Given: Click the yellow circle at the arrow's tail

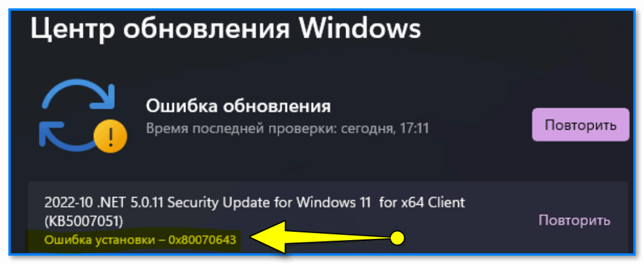Looking at the screenshot, I should [397, 238].
